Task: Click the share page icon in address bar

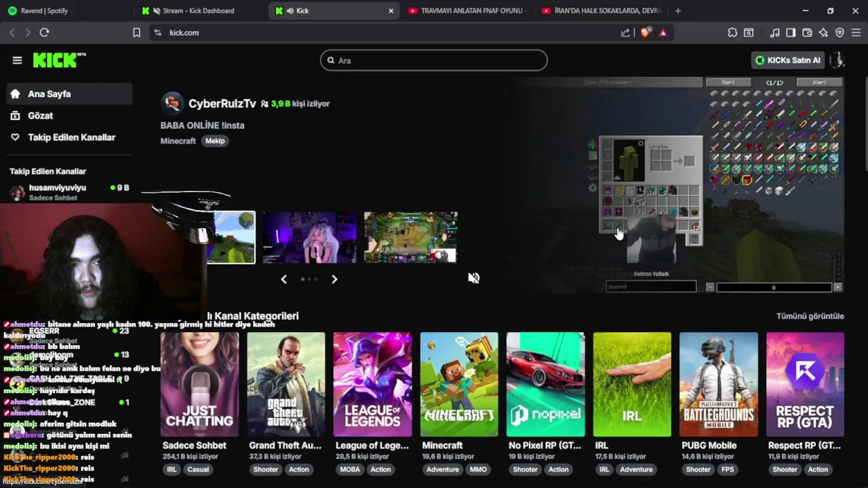Action: point(625,33)
